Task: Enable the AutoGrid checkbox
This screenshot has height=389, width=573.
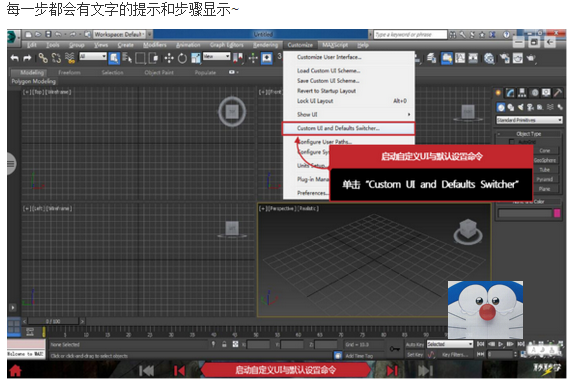Action: (x=512, y=141)
